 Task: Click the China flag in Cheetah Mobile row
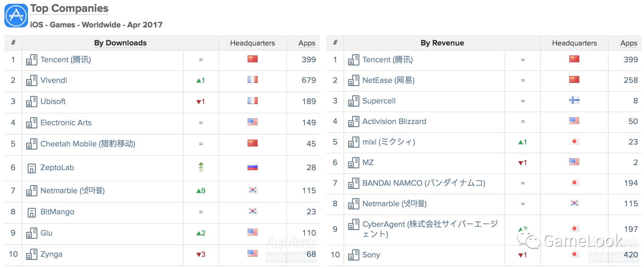(252, 143)
